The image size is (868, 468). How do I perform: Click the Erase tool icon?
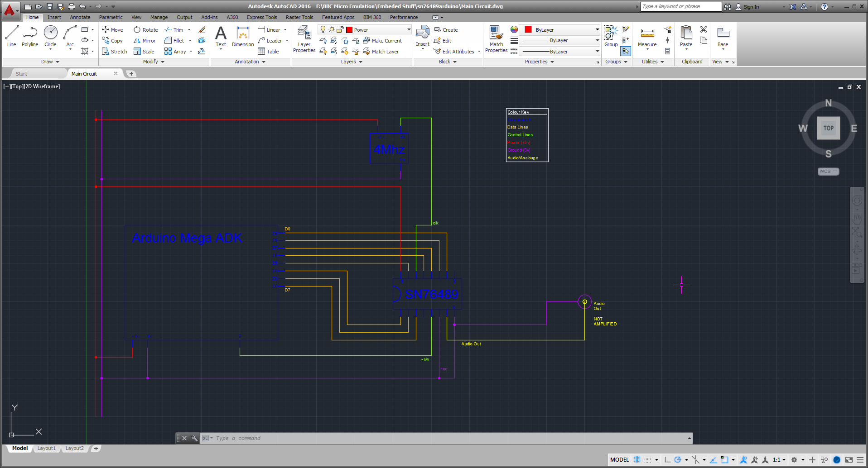[x=202, y=30]
